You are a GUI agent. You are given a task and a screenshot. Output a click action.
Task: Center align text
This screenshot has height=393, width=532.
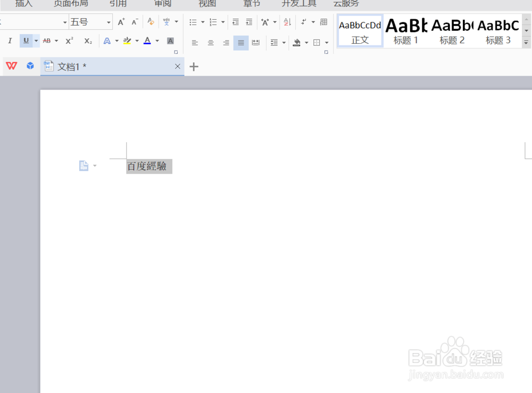coord(211,43)
